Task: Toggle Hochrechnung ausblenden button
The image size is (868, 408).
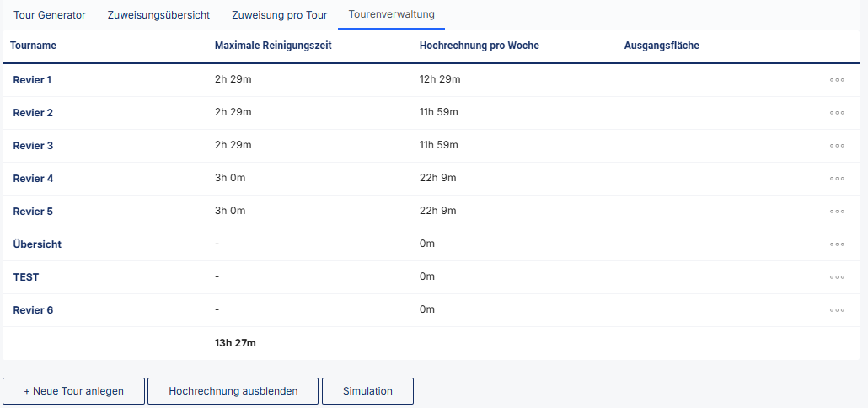Action: click(x=233, y=391)
